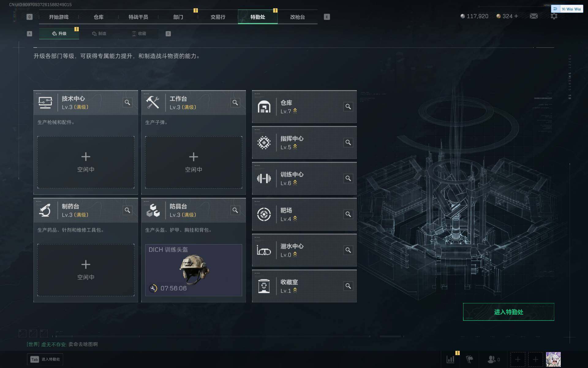Click magnifier icon on 技术中心 panel

click(127, 102)
